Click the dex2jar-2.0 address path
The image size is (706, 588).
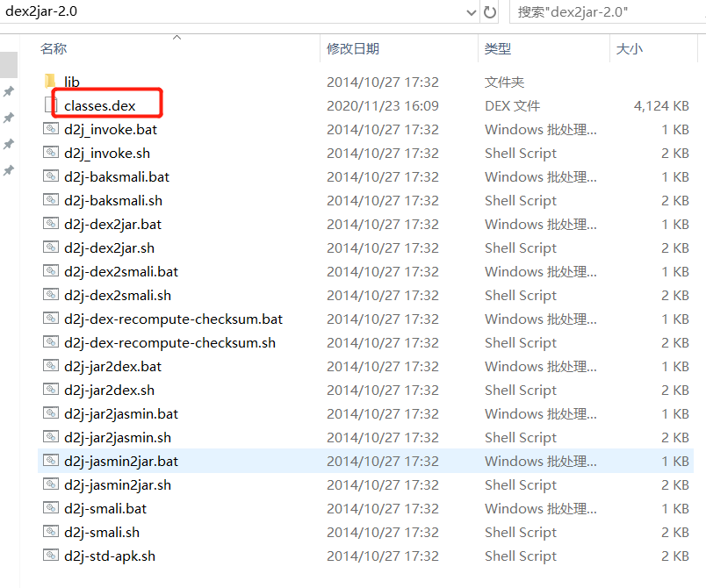pyautogui.click(x=41, y=11)
